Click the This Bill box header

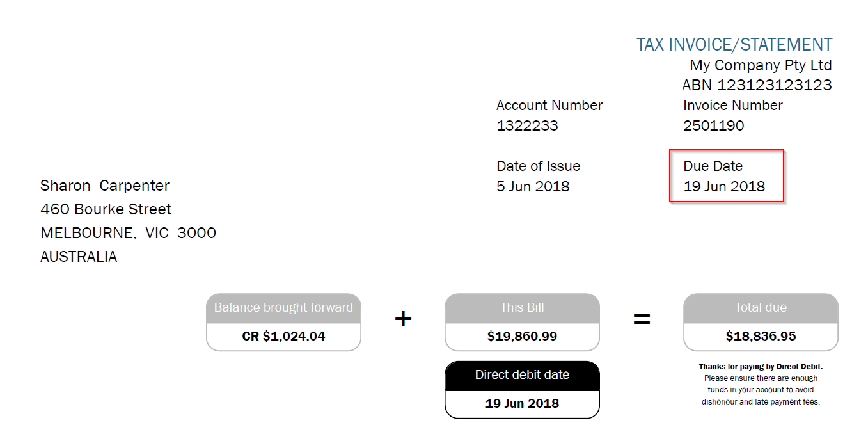(x=522, y=308)
